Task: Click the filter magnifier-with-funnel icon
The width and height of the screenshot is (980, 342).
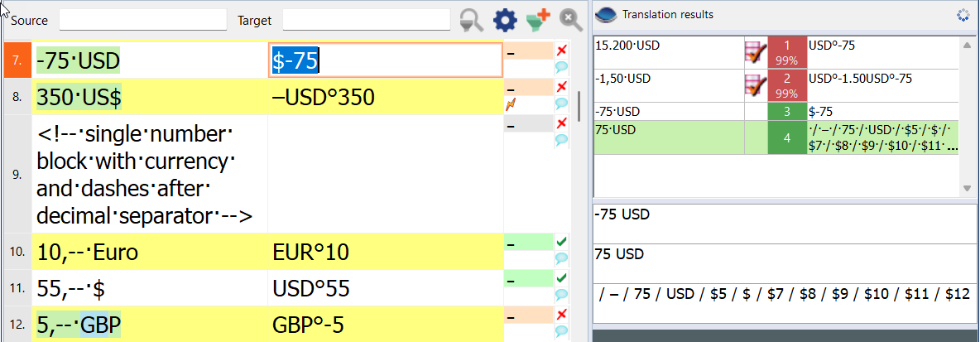Action: click(471, 20)
